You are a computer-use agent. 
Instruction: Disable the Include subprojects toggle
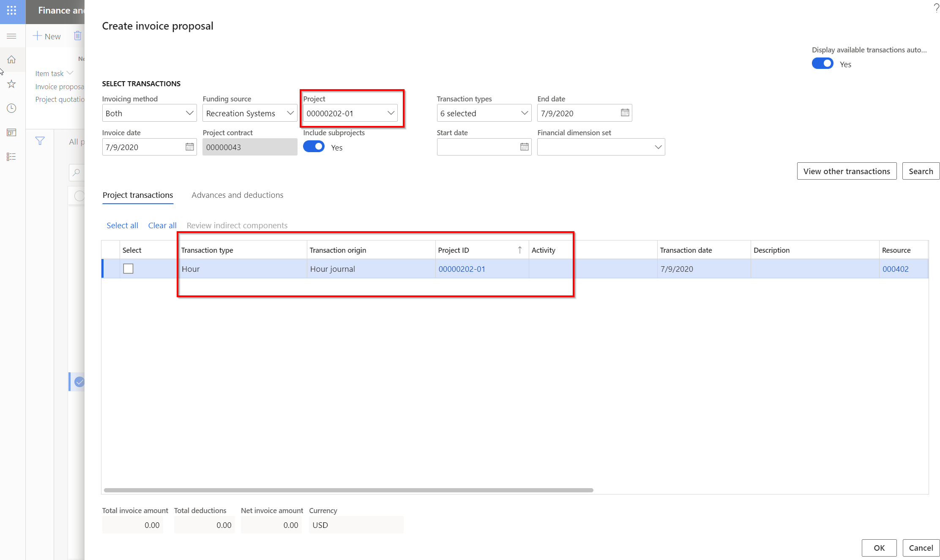pyautogui.click(x=314, y=147)
